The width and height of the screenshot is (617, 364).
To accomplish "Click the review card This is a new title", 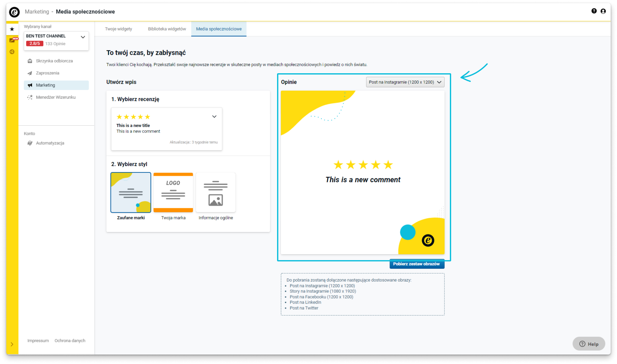I will coord(166,129).
